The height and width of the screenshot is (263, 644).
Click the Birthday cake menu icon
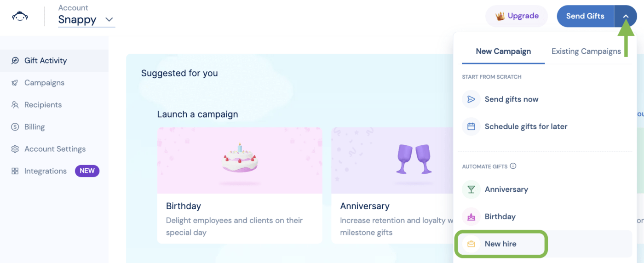pyautogui.click(x=471, y=217)
